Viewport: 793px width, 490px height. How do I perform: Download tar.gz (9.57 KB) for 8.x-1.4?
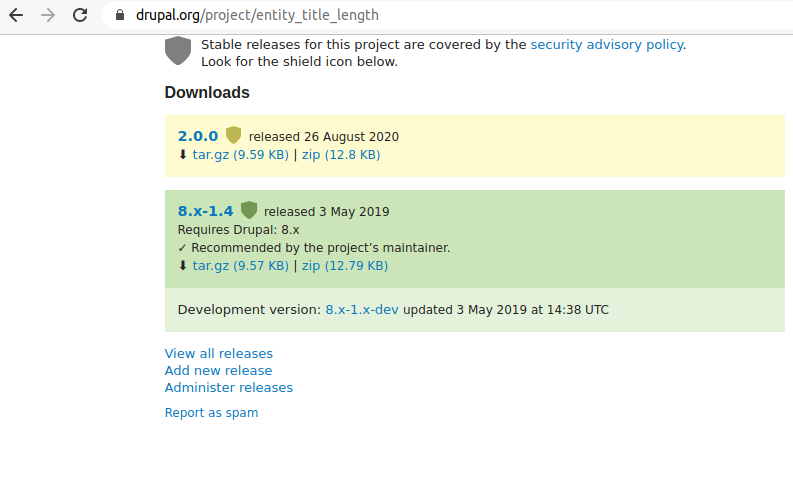click(241, 265)
